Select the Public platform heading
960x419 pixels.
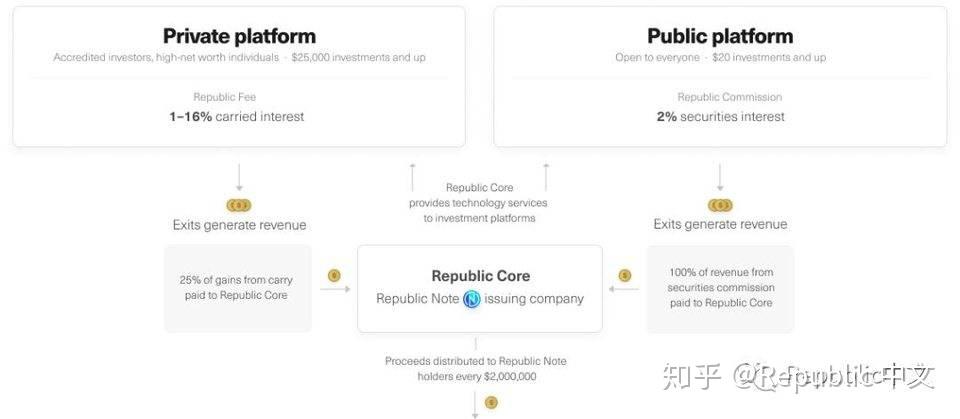point(720,37)
